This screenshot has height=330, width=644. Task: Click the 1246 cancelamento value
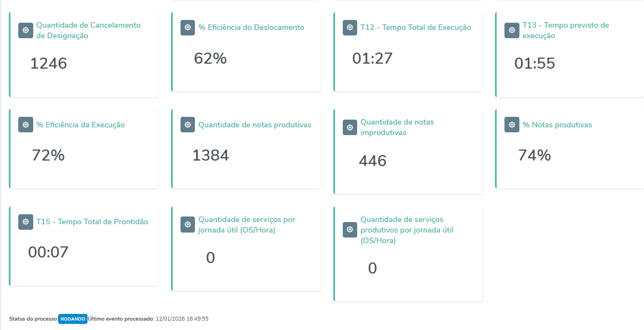48,64
